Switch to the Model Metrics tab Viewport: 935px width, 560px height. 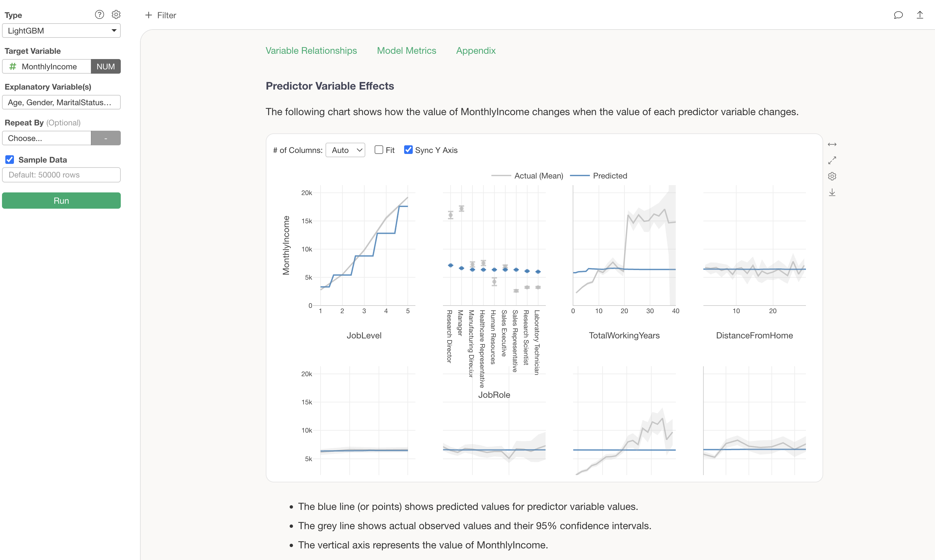pyautogui.click(x=406, y=50)
